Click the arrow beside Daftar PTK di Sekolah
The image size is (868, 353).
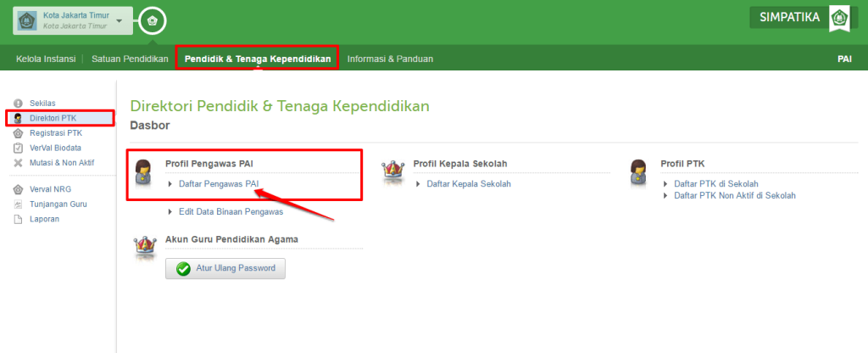coord(666,184)
